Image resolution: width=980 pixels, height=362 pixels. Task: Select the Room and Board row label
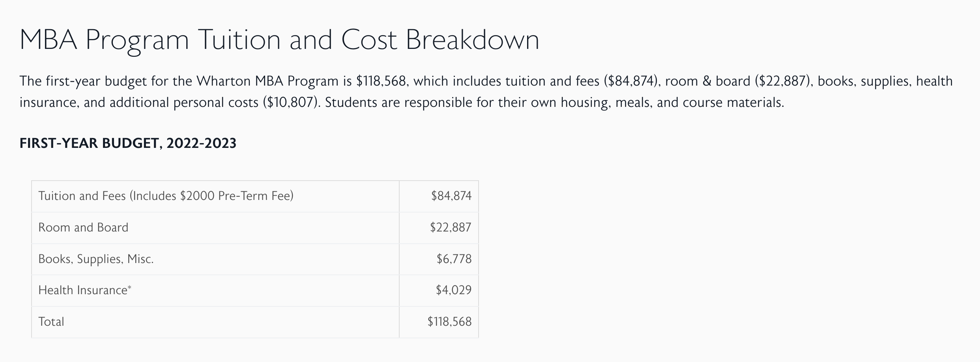coord(83,228)
